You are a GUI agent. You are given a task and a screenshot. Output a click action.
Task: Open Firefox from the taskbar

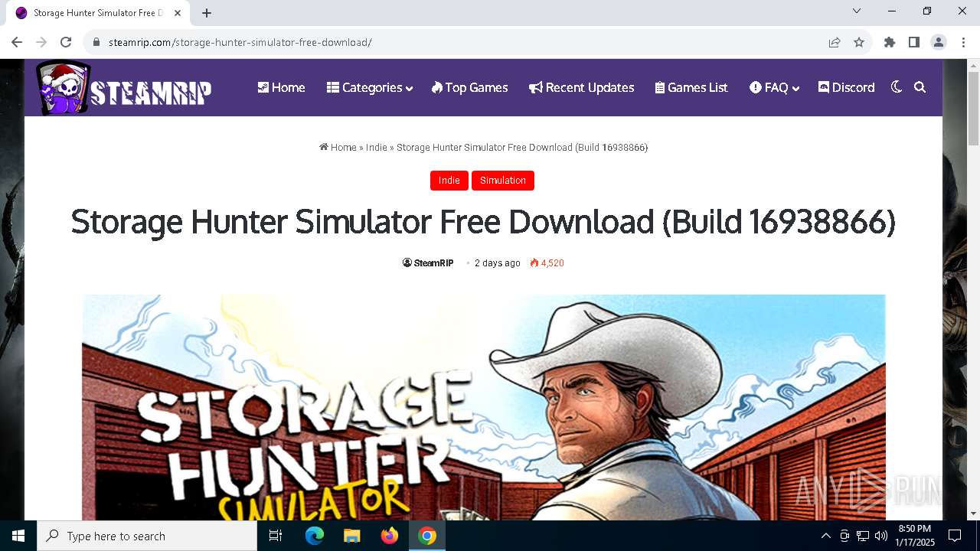coord(390,536)
